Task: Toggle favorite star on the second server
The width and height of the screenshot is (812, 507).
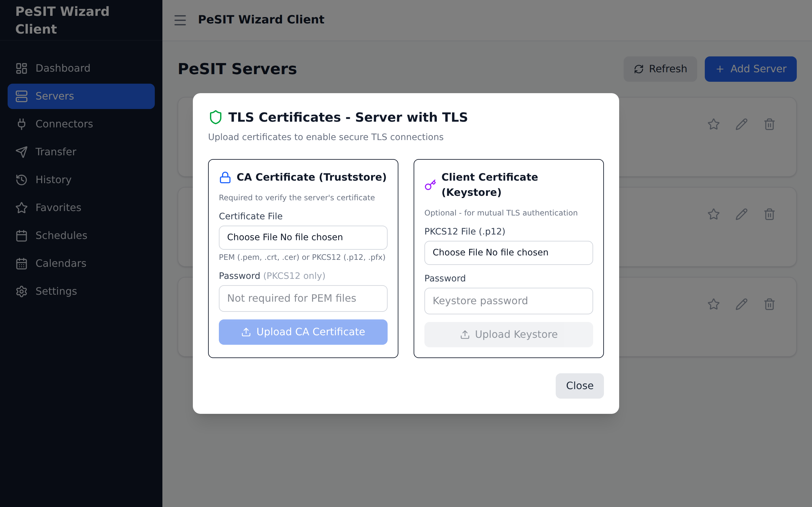Action: (x=714, y=214)
